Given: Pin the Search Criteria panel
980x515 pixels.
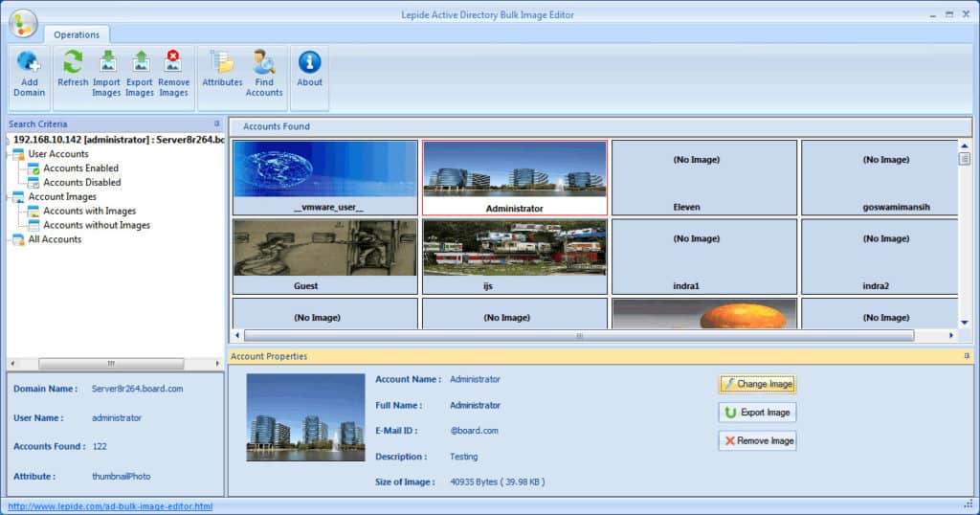Looking at the screenshot, I should (217, 123).
